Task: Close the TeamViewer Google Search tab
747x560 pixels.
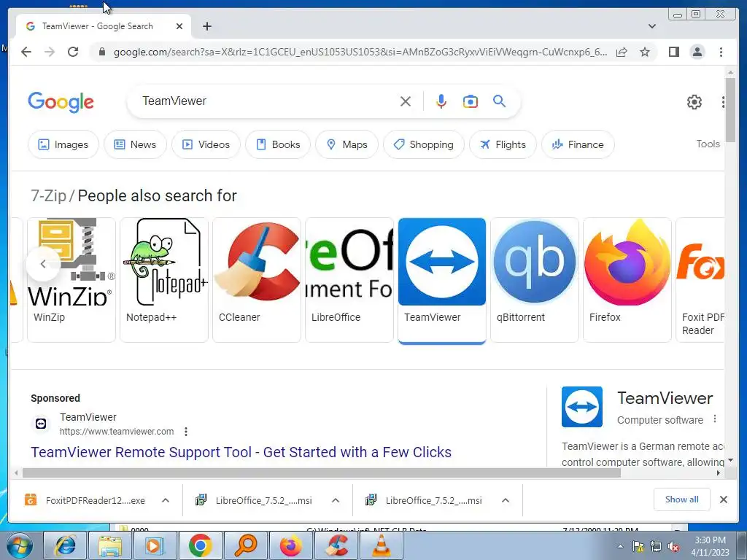Action: click(x=179, y=26)
